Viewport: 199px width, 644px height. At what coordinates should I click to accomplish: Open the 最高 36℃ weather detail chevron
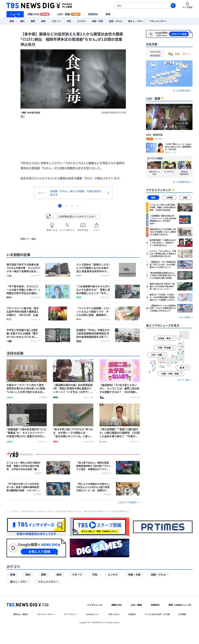click(189, 54)
